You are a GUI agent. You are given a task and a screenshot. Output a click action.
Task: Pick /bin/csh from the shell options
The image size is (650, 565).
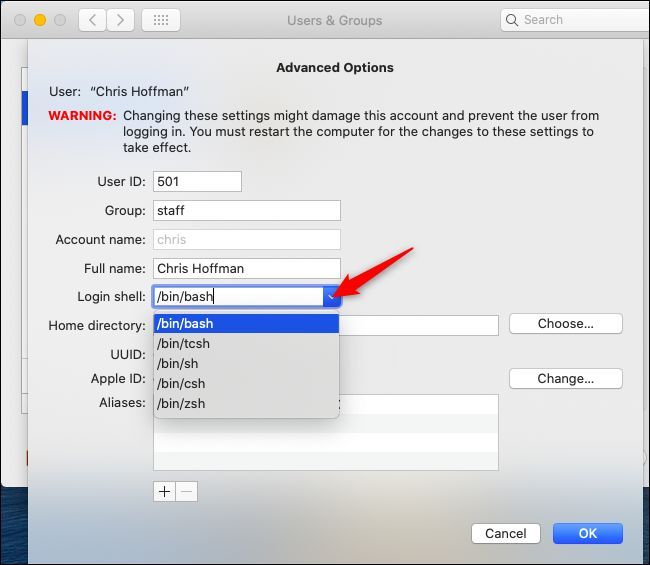pyautogui.click(x=246, y=383)
